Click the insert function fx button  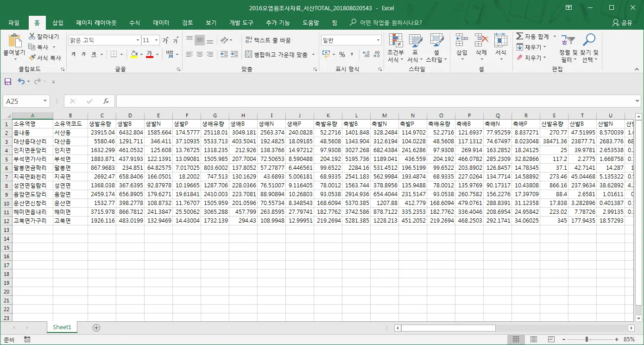point(106,101)
